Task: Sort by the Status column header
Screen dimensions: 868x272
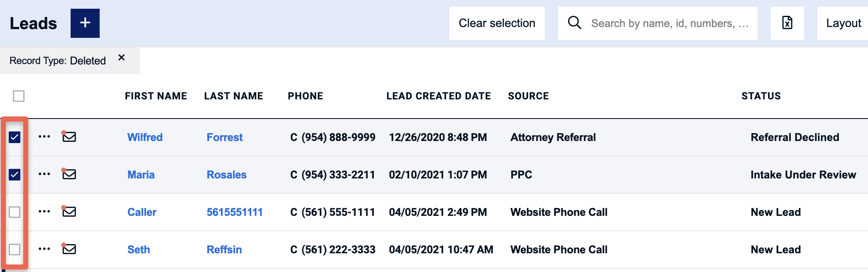Action: coord(761,96)
